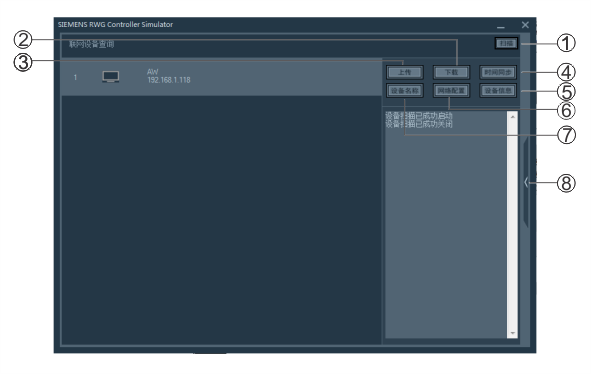Image resolution: width=591 pixels, height=374 pixels.
Task: Click the 上传 (Upload) button
Action: (x=405, y=72)
